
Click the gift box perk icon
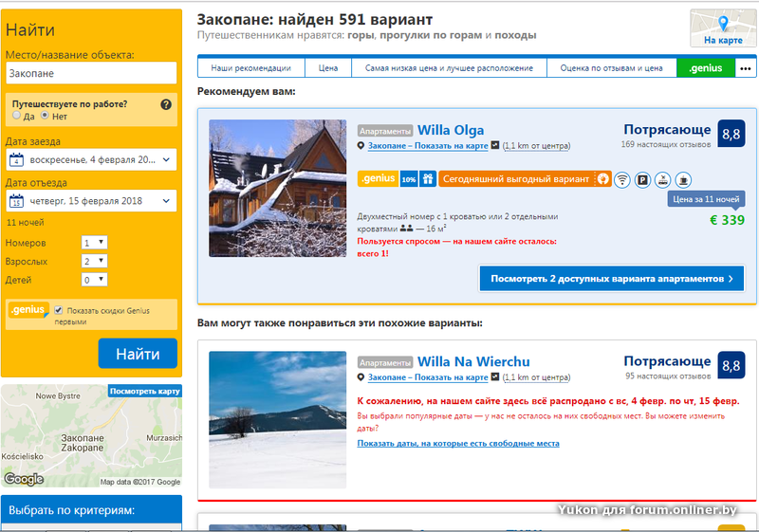(428, 179)
